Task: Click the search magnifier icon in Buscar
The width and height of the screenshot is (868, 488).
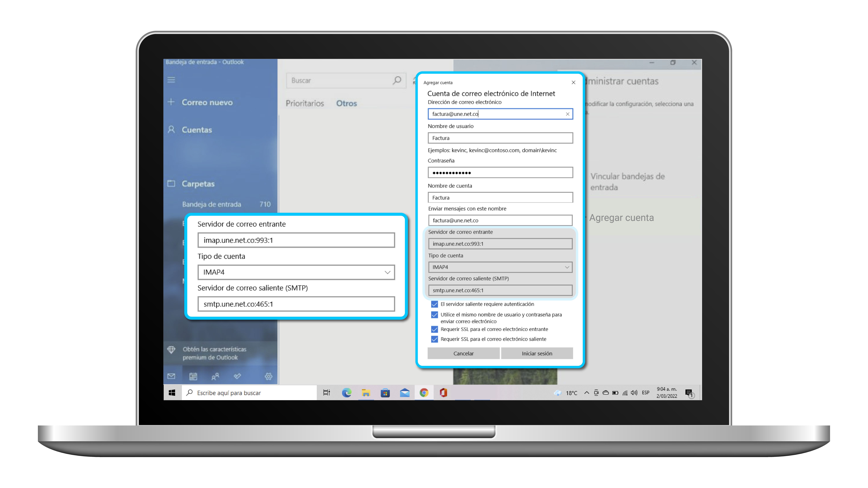Action: [397, 80]
